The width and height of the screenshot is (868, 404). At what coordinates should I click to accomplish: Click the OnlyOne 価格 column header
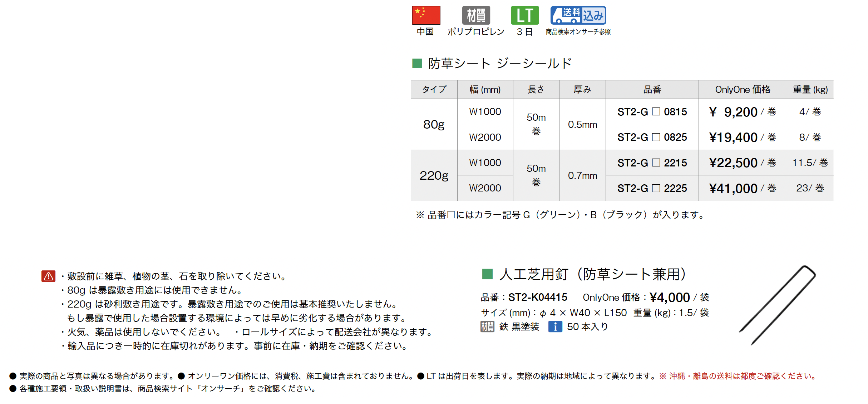pos(743,90)
